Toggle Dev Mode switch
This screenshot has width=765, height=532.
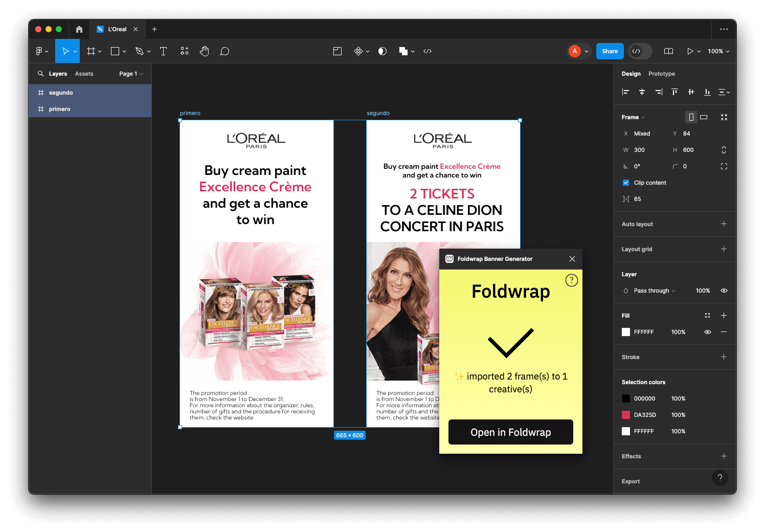click(640, 51)
